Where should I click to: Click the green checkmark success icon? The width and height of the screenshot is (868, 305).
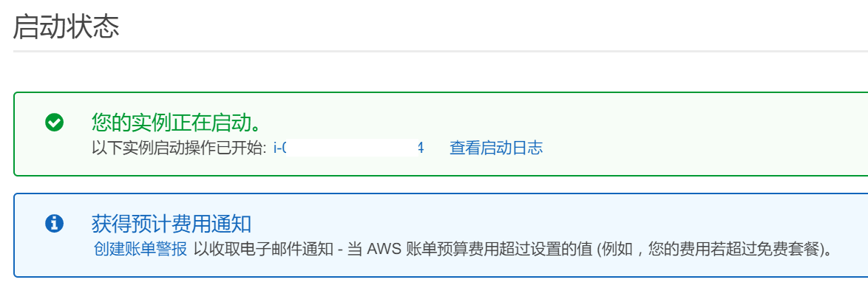click(x=54, y=123)
